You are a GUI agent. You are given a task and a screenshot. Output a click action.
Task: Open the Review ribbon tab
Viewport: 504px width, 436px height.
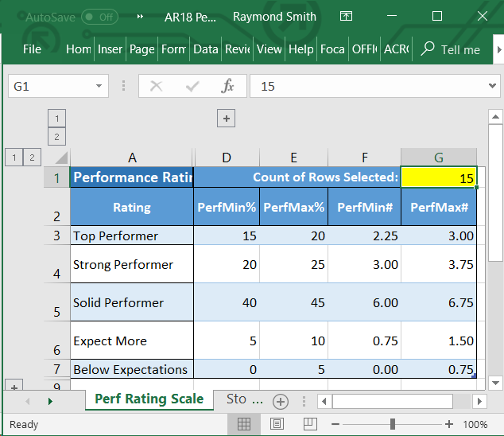[237, 49]
